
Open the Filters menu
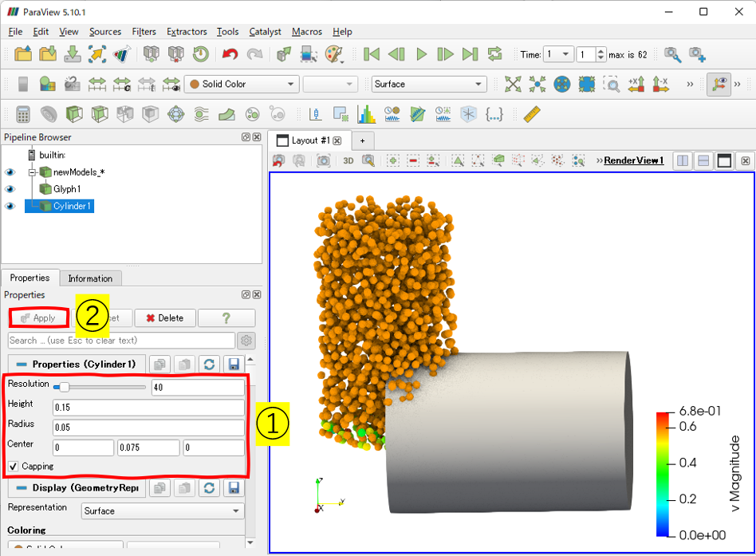[x=144, y=32]
